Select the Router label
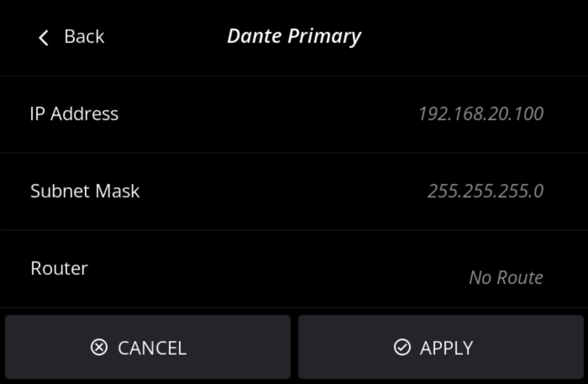 59,268
